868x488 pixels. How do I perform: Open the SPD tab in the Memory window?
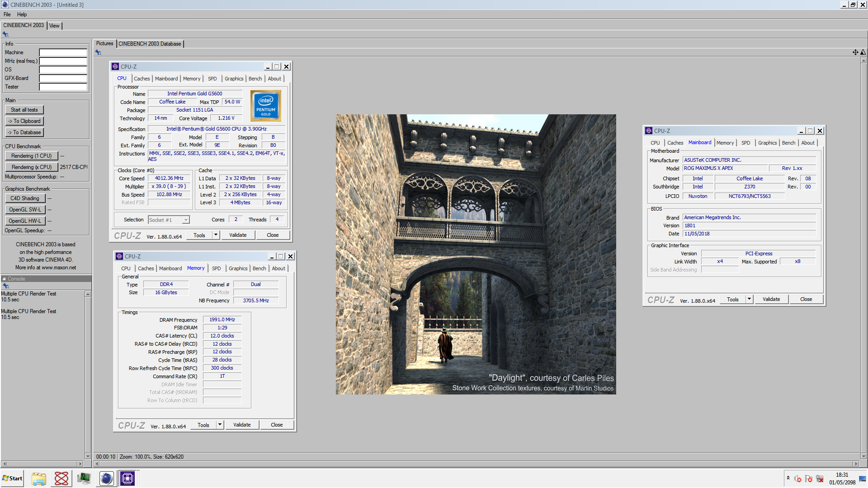[217, 268]
